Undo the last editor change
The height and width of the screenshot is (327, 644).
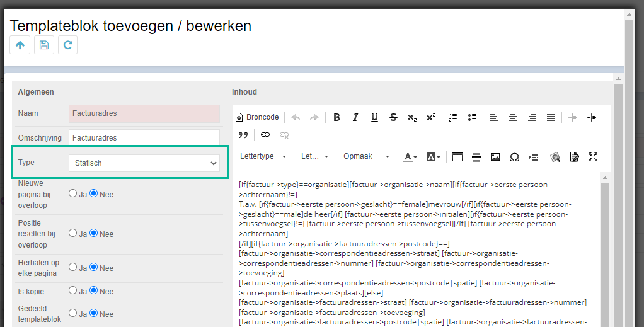pos(296,117)
